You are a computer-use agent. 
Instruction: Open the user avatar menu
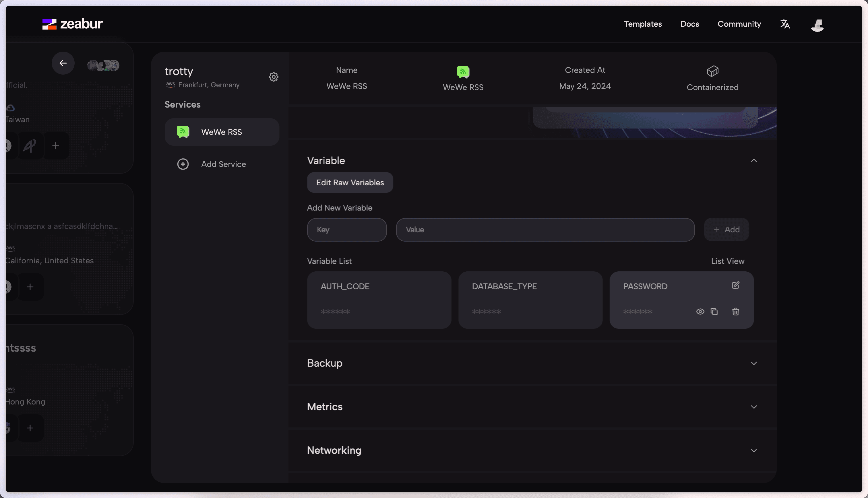coord(817,25)
